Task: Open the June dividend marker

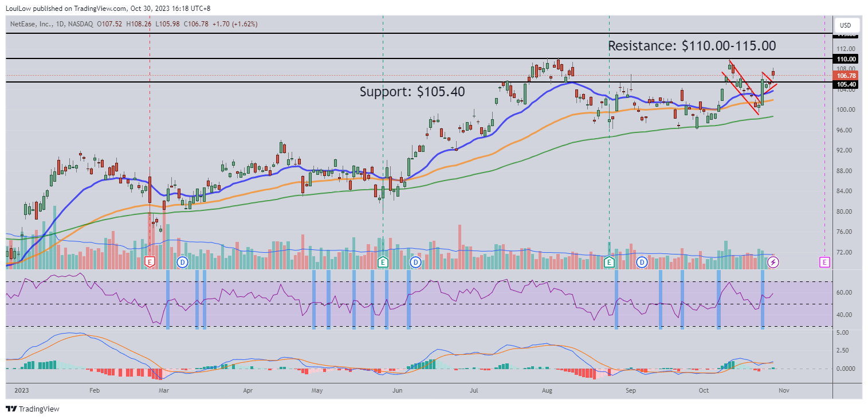Action: (415, 262)
